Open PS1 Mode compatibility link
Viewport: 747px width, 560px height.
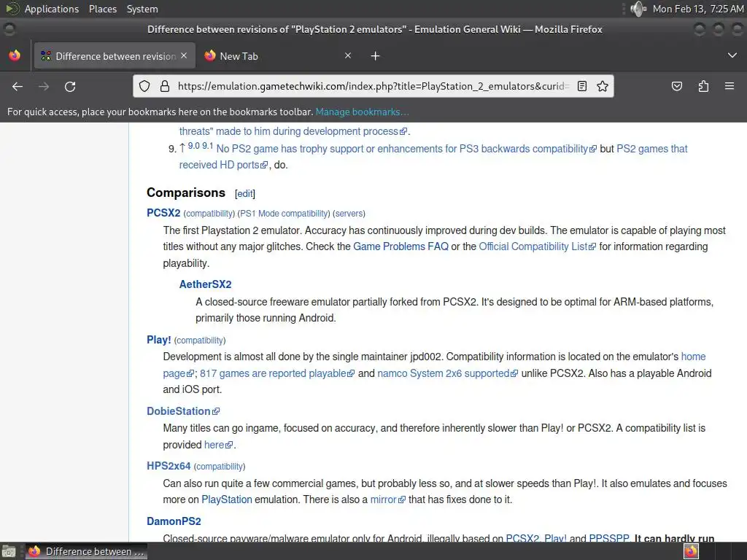(284, 214)
